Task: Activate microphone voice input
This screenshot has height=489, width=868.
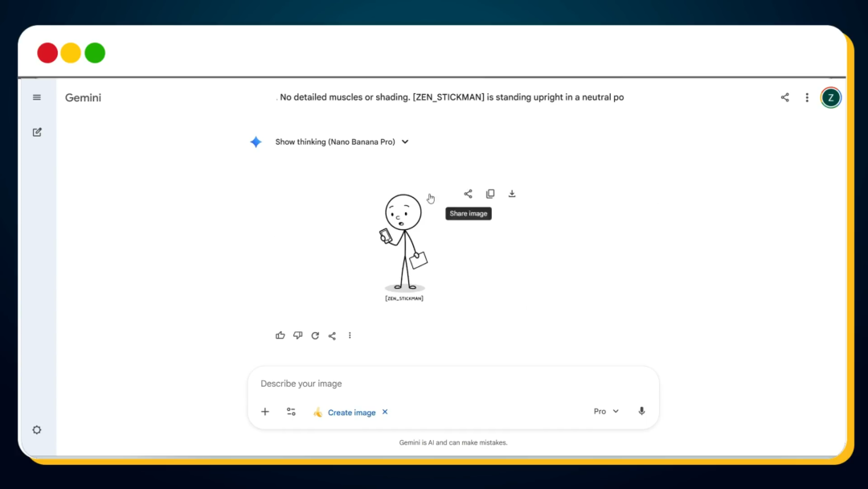Action: tap(641, 411)
